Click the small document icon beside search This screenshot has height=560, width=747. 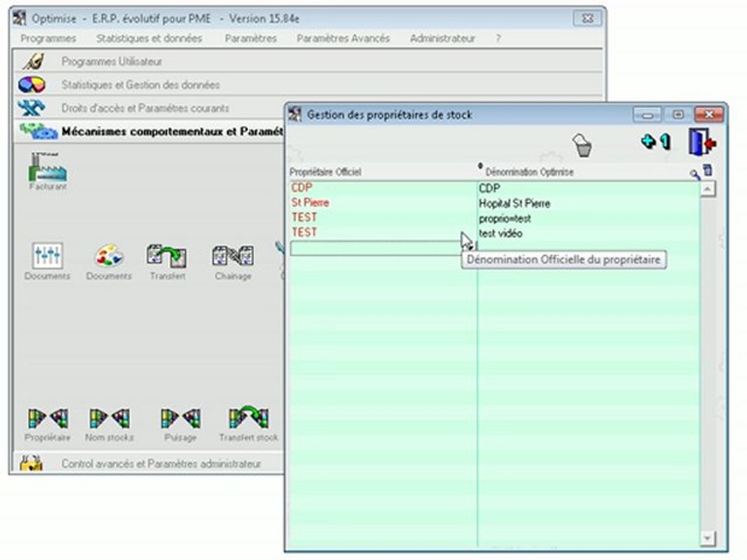tap(708, 170)
